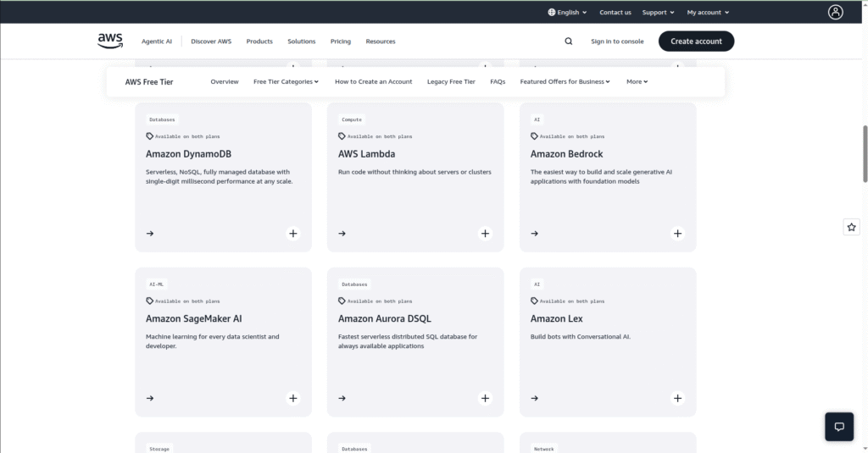This screenshot has width=868, height=453.
Task: Expand Amazon Bedrock card with plus icon
Action: pos(677,234)
